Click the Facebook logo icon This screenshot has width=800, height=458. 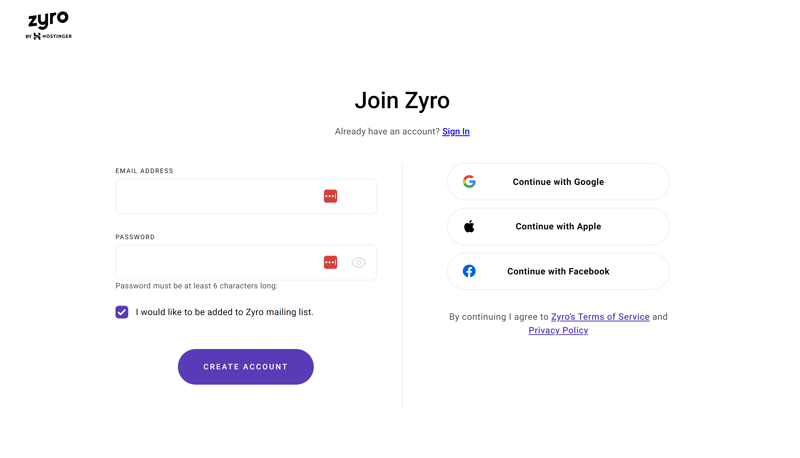[469, 271]
